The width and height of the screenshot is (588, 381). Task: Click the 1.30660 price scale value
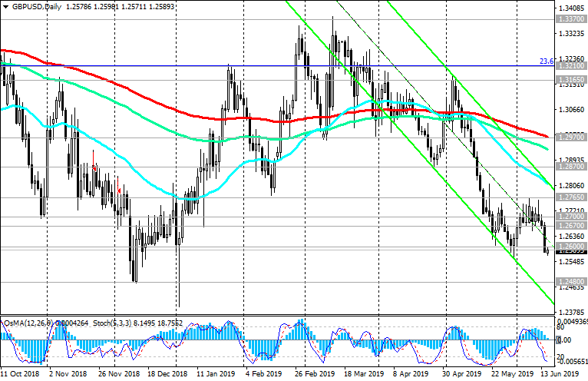(x=572, y=110)
